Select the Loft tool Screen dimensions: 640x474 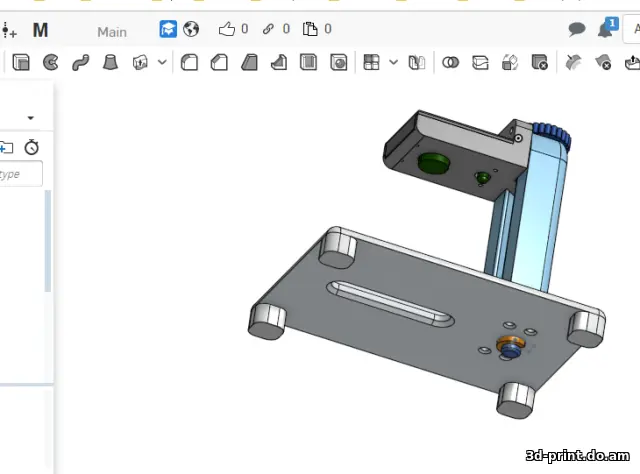tap(110, 62)
